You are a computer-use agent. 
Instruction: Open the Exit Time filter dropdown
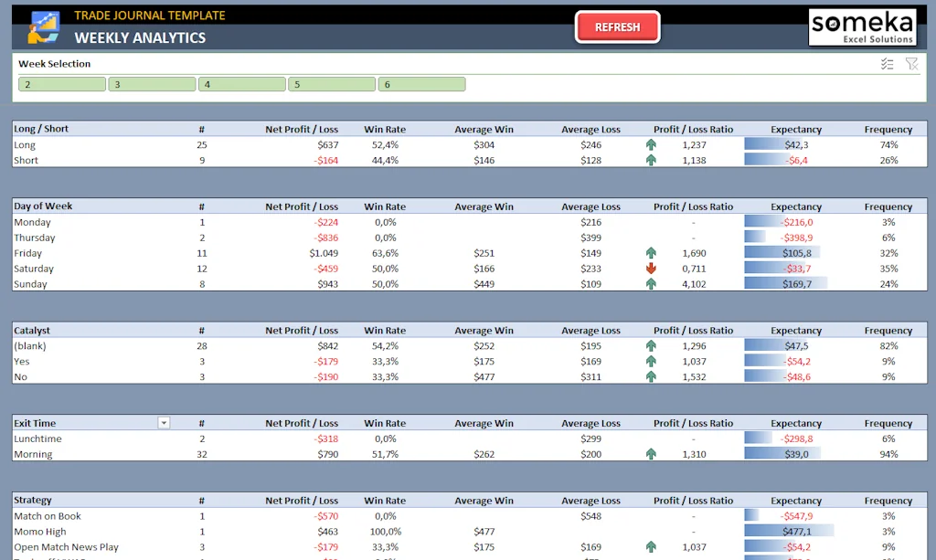click(x=164, y=422)
